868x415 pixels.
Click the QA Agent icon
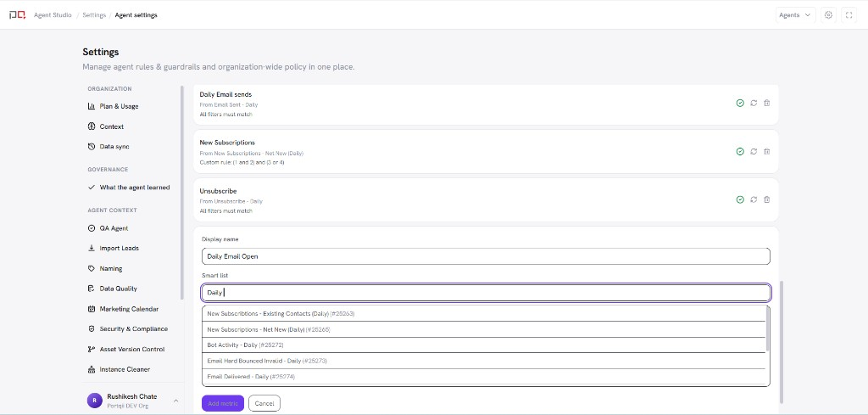[92, 228]
